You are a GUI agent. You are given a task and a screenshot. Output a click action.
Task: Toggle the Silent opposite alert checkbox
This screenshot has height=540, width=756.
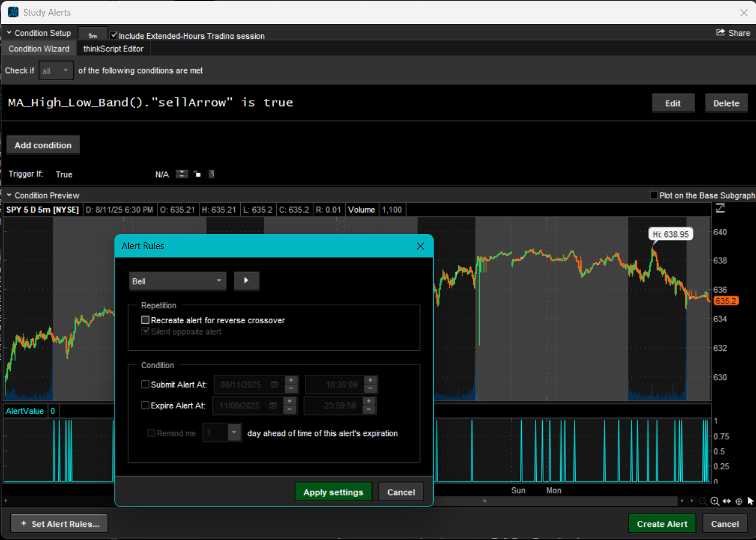tap(145, 331)
